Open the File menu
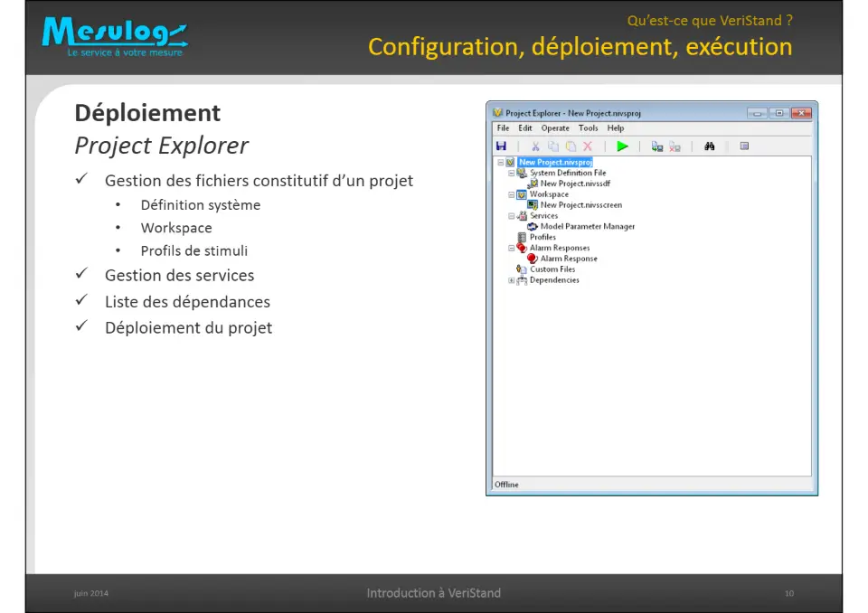The height and width of the screenshot is (613, 868). pos(503,127)
